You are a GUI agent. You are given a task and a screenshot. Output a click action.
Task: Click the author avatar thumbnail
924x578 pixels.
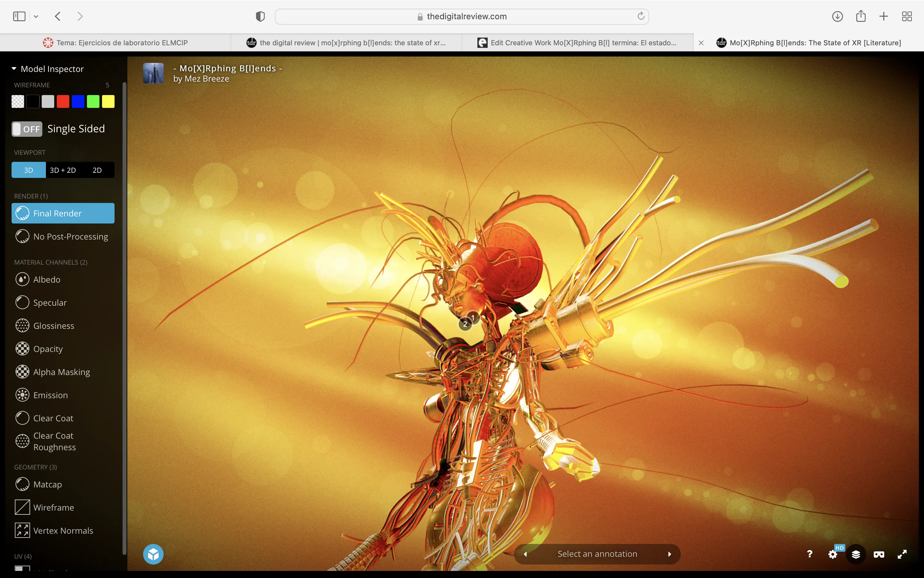(x=153, y=73)
